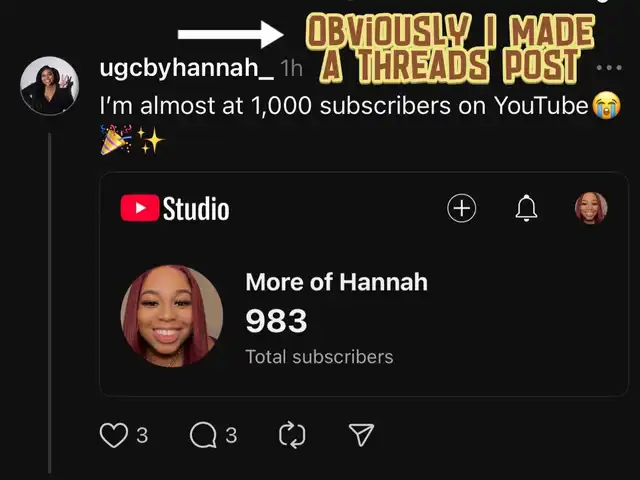Click the 983 subscriber count

(x=276, y=321)
